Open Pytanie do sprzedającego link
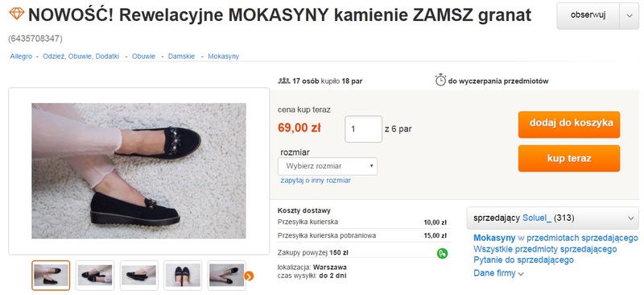Screen dimensions: 644x295 [x=523, y=260]
